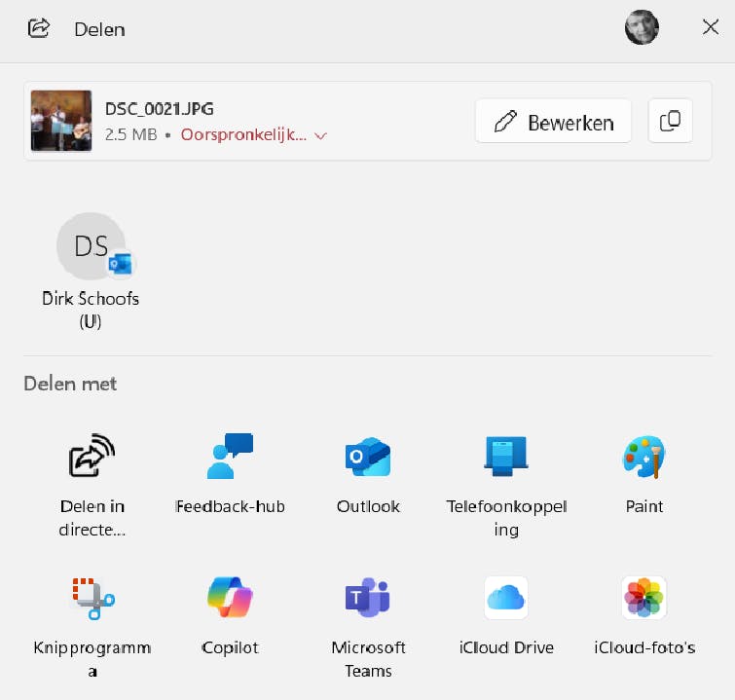Expand the Oorspronkelijk quality dropdown
This screenshot has height=700, width=735.
coord(253,135)
